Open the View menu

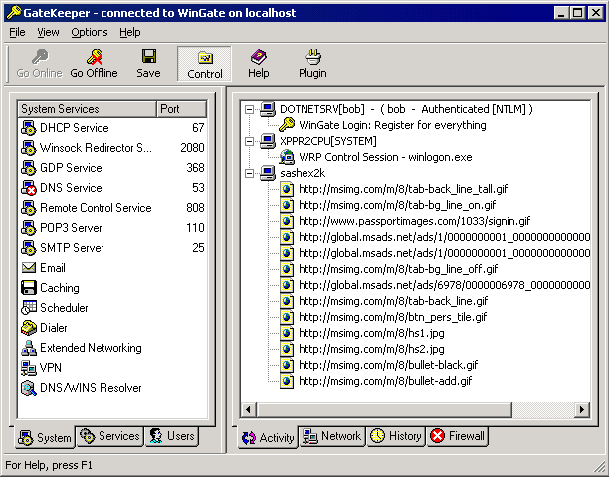click(x=48, y=32)
